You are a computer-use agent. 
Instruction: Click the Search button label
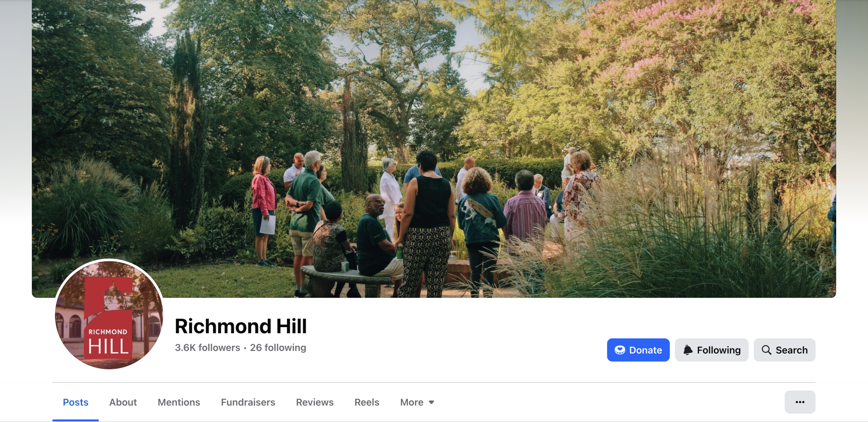[x=792, y=350]
